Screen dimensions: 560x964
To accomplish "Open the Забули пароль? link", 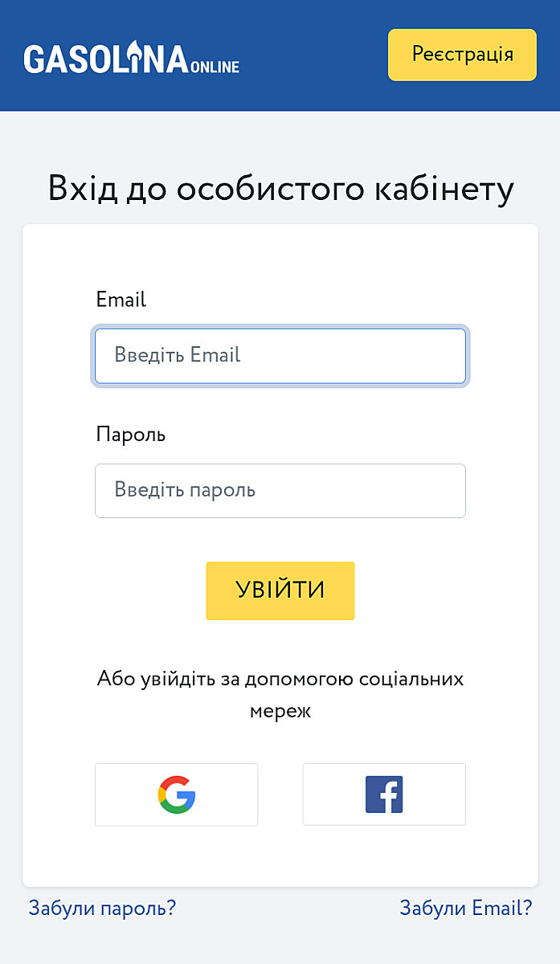I will [x=102, y=908].
